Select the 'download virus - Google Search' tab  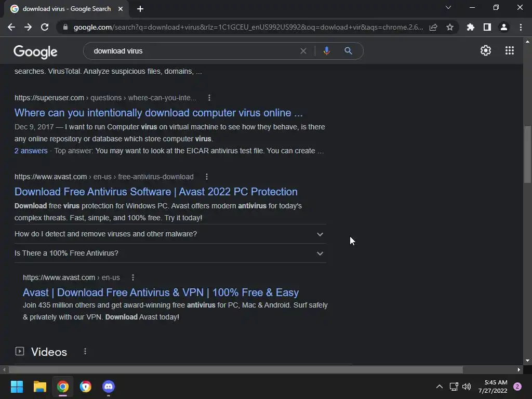pos(66,9)
